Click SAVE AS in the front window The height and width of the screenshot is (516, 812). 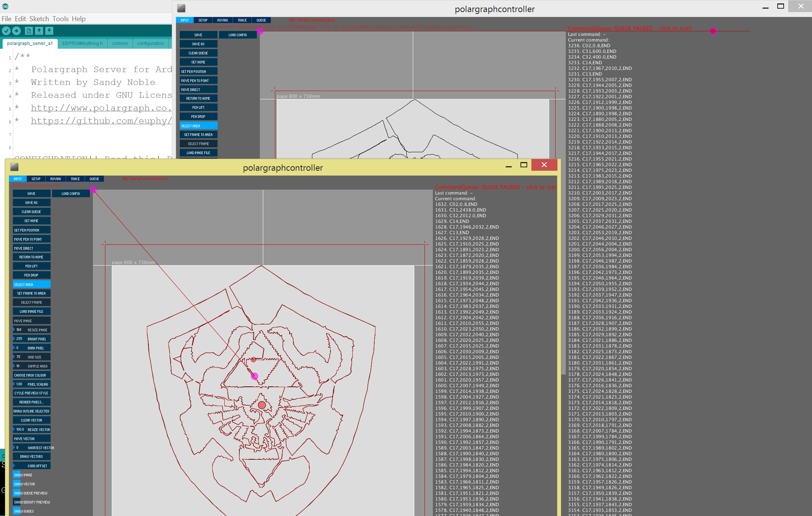[x=32, y=202]
